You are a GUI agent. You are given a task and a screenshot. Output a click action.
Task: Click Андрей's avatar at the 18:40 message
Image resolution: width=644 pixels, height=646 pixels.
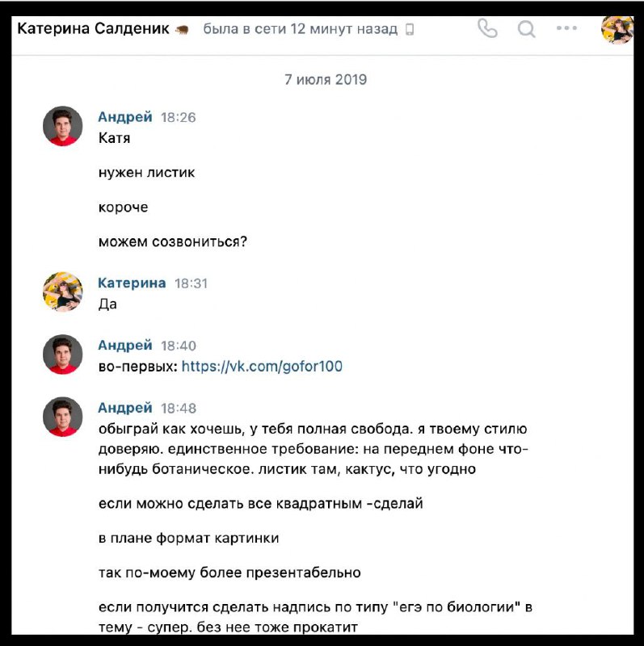[63, 354]
